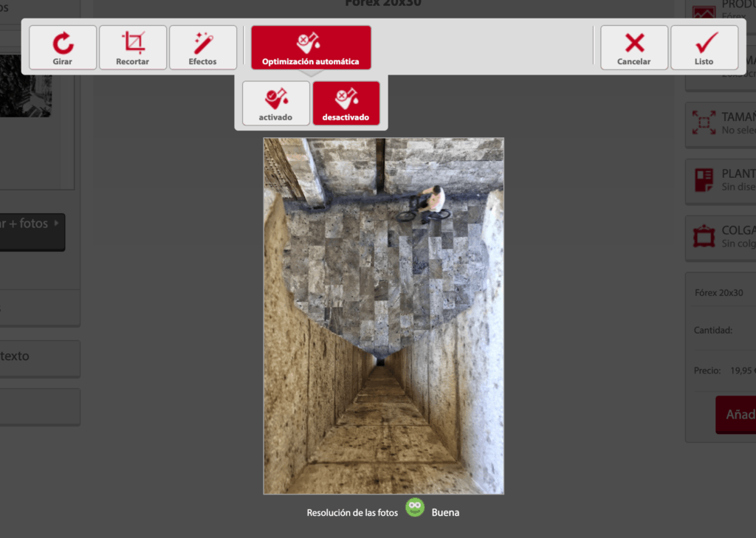Click the Buena resolution label
Viewport: 756px width, 538px height.
pos(445,512)
